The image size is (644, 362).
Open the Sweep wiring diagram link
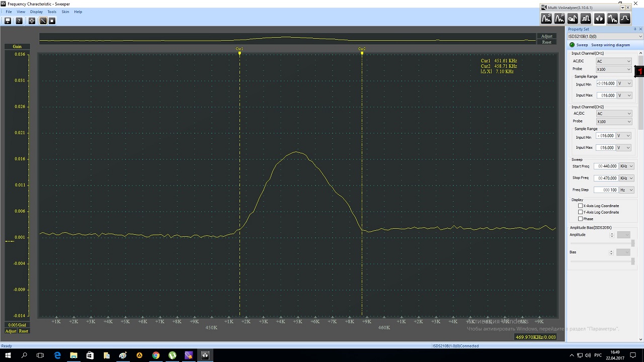(610, 45)
